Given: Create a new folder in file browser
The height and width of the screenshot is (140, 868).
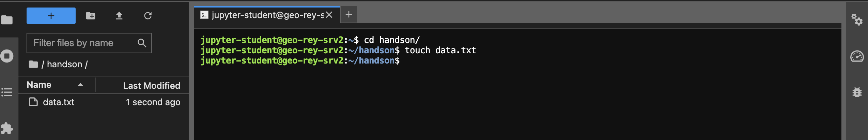Looking at the screenshot, I should (x=91, y=16).
